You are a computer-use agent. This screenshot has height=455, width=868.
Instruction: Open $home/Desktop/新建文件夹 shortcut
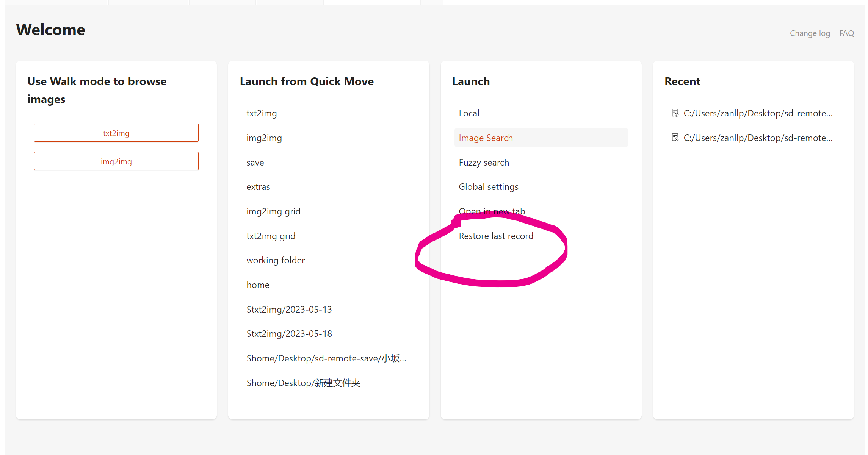(303, 383)
